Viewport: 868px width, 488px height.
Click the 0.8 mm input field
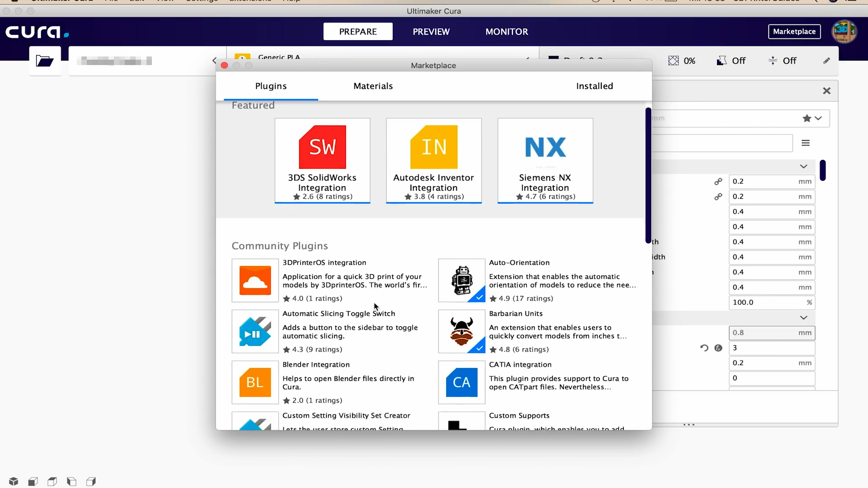coord(772,333)
